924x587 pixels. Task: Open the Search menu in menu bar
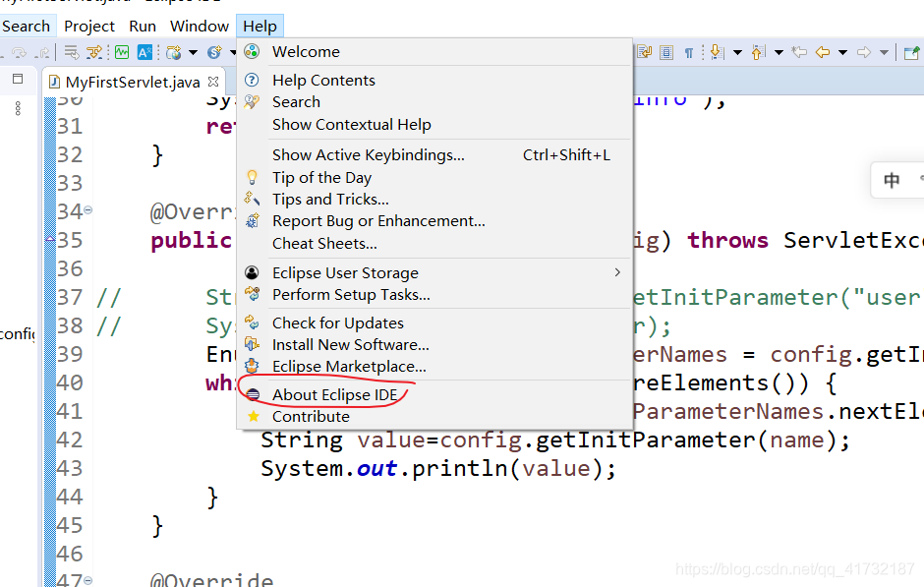pyautogui.click(x=26, y=27)
